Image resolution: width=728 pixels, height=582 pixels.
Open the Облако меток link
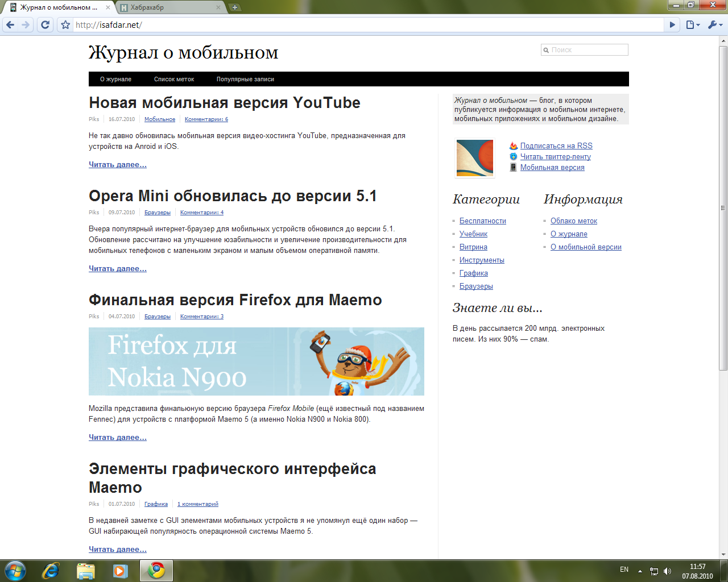574,221
